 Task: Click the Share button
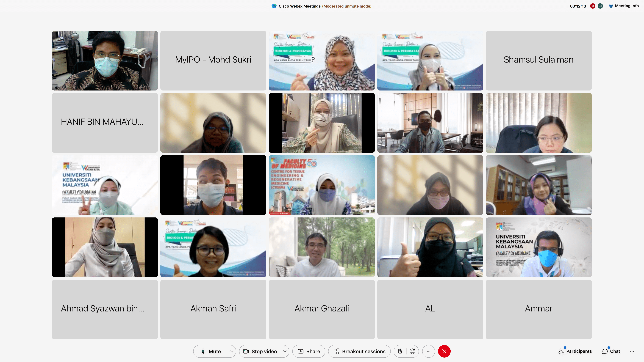309,351
